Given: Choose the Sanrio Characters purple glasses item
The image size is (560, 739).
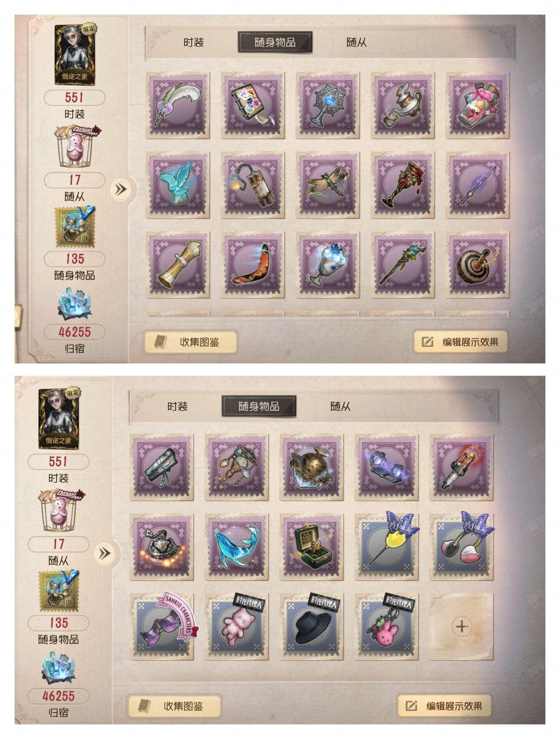Looking at the screenshot, I should [162, 626].
